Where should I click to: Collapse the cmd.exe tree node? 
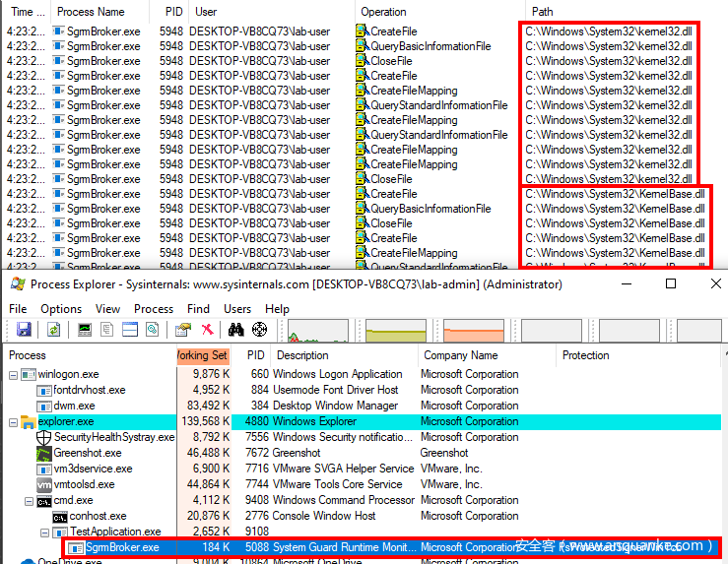[30, 501]
